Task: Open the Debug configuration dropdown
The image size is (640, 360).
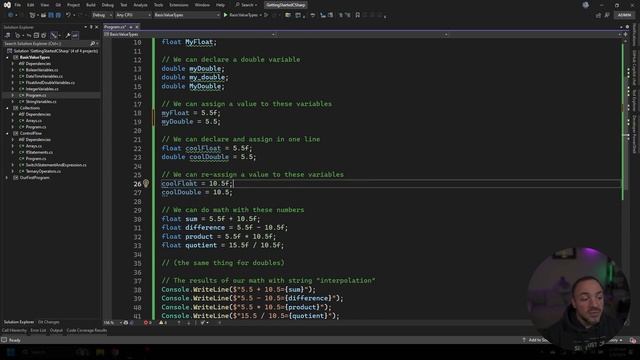Action: pos(102,15)
